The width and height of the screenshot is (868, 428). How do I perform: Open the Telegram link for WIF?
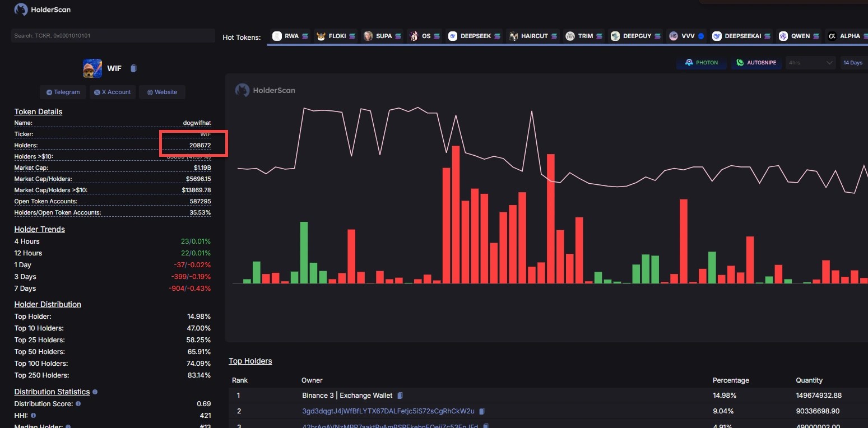pos(63,92)
